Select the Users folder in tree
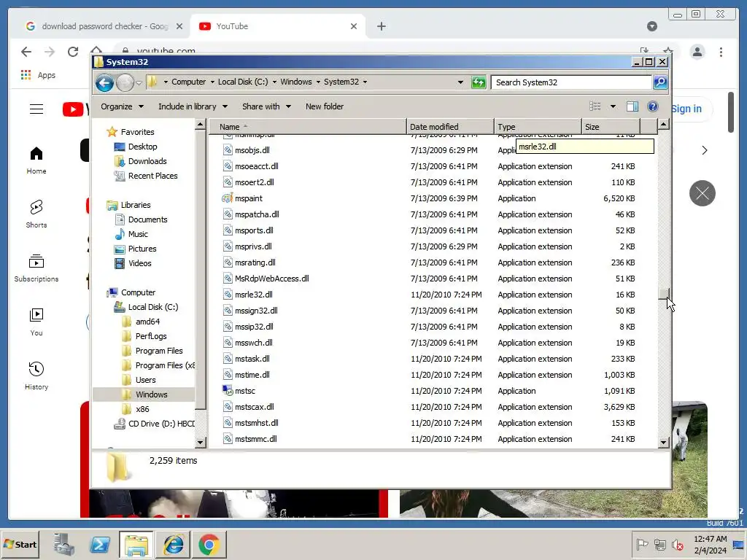 click(x=145, y=380)
